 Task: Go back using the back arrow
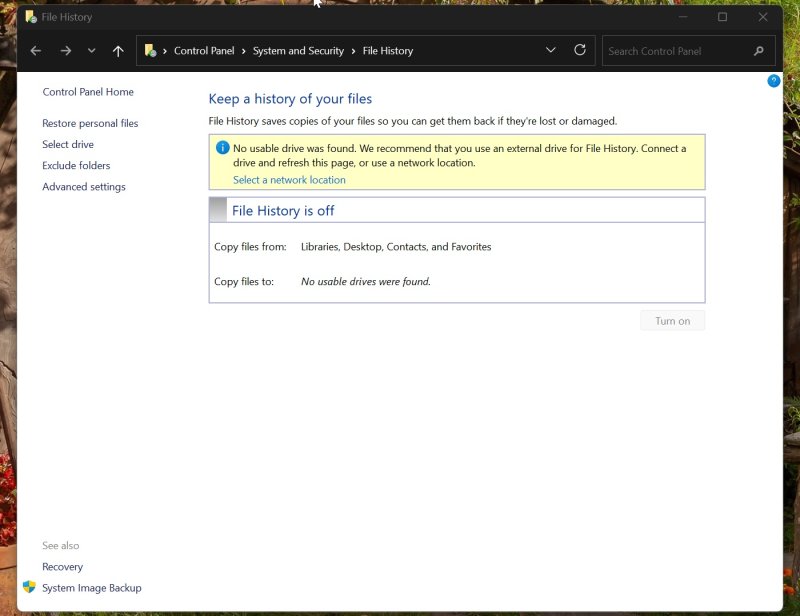[x=35, y=51]
